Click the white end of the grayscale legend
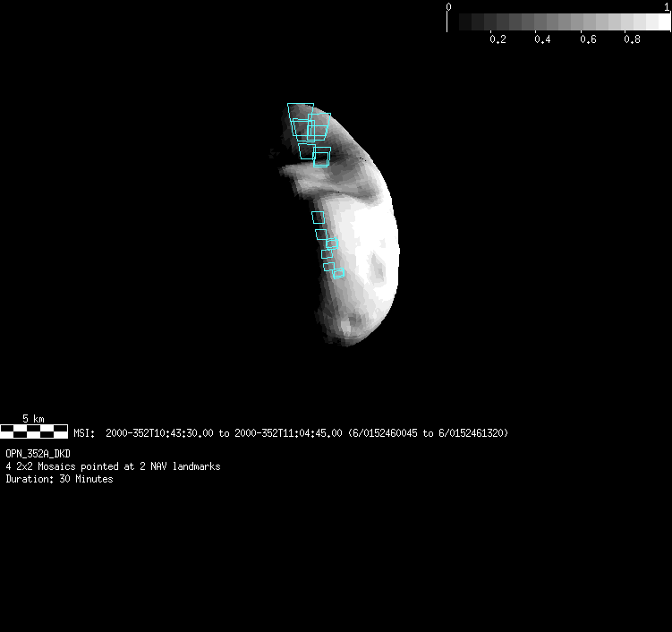Image resolution: width=672 pixels, height=632 pixels. coord(664,21)
